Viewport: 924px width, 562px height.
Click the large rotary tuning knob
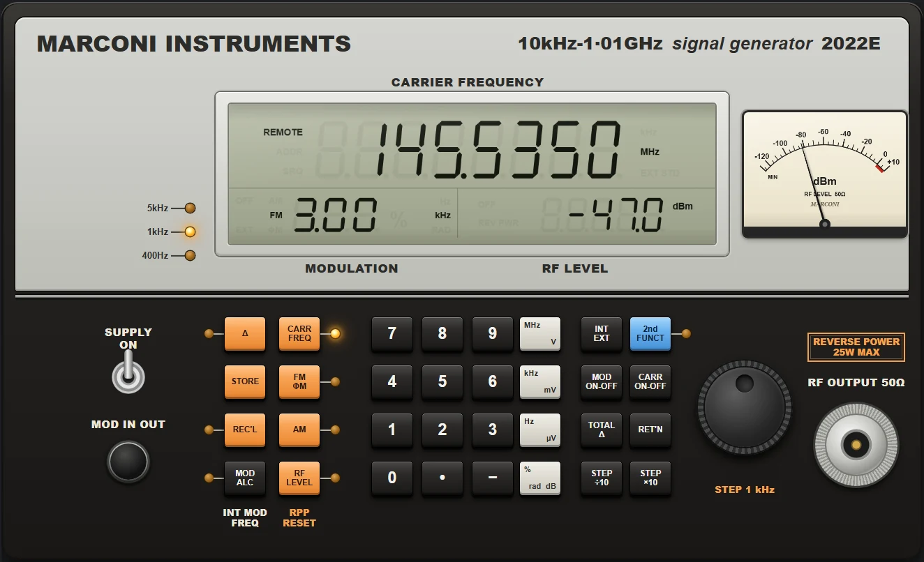point(745,408)
